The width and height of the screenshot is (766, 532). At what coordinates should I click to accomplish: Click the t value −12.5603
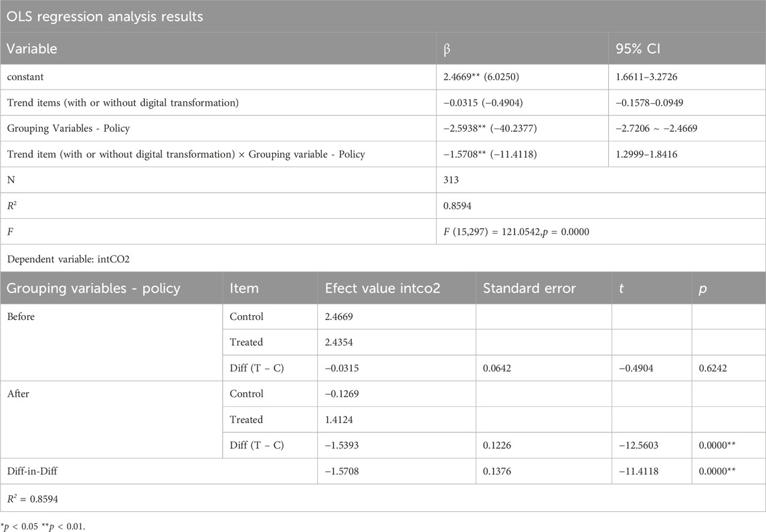coord(638,445)
